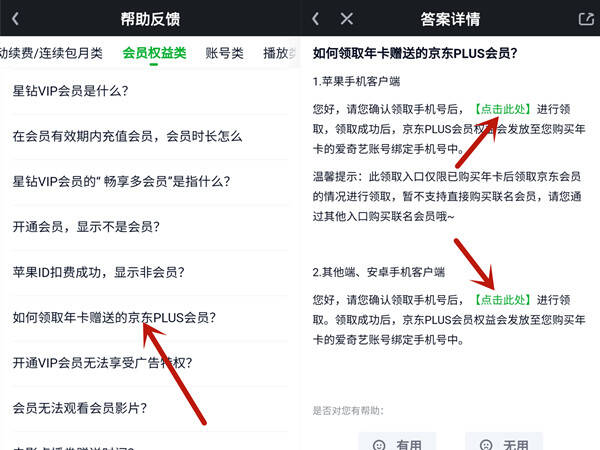Tap 点击此处 link under 苹果手机客户端

pos(502,109)
